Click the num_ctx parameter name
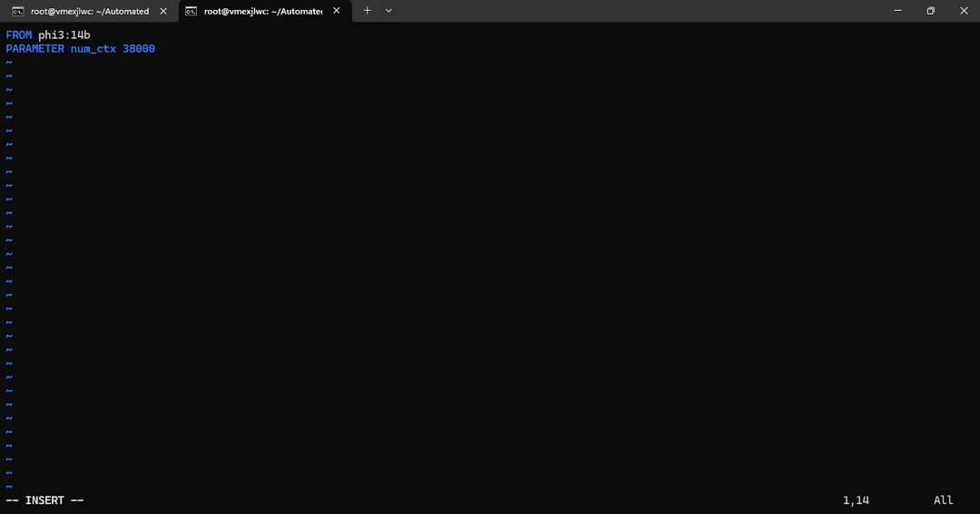Viewport: 980px width, 514px height. (93, 49)
